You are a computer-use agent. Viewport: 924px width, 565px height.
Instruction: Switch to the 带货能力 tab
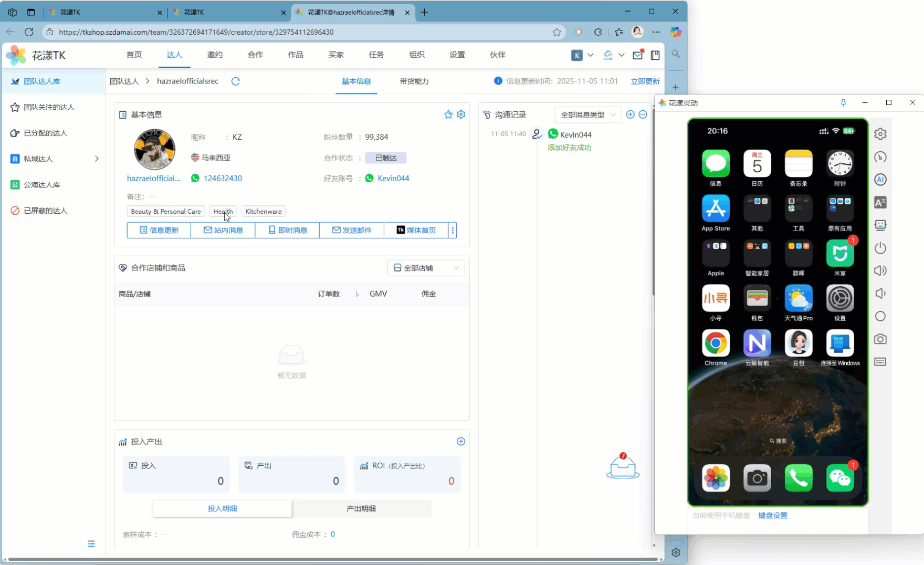[x=414, y=81]
